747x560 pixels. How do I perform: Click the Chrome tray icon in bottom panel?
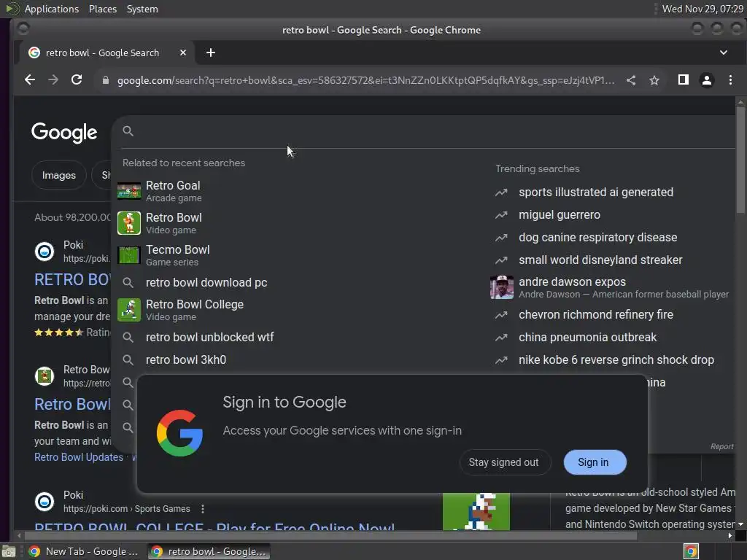tap(691, 551)
